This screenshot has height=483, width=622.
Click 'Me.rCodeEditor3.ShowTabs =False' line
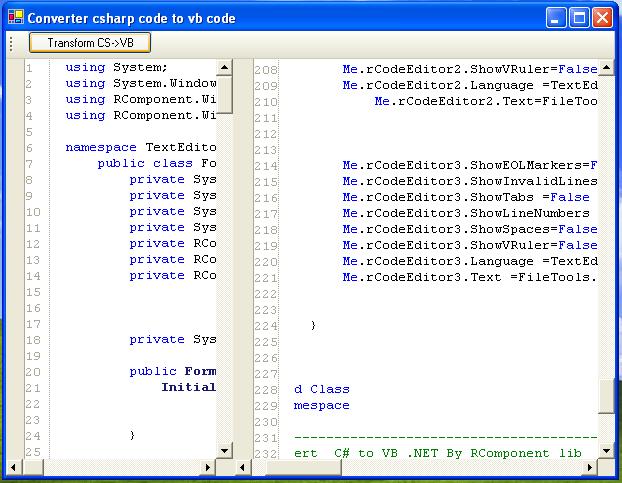466,197
